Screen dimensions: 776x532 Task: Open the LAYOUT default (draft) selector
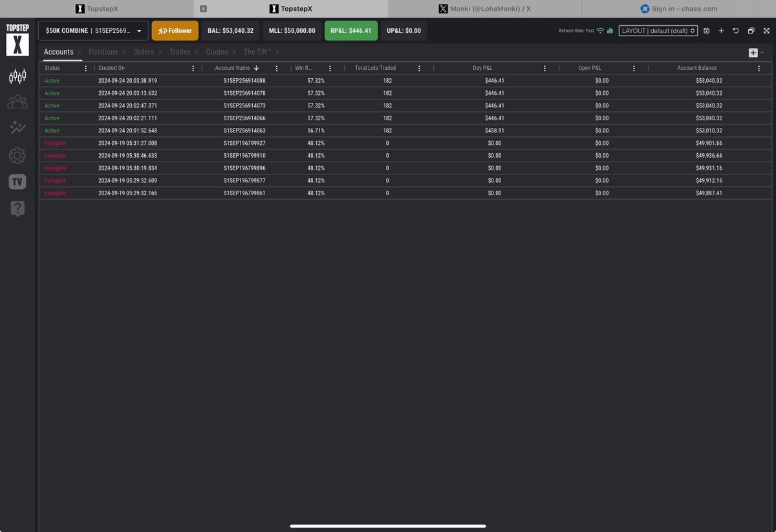coord(658,30)
